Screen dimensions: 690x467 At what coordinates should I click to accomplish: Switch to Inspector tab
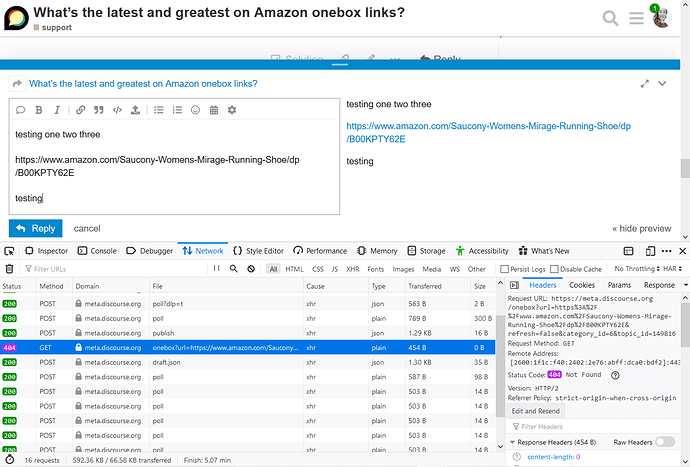[x=47, y=251]
